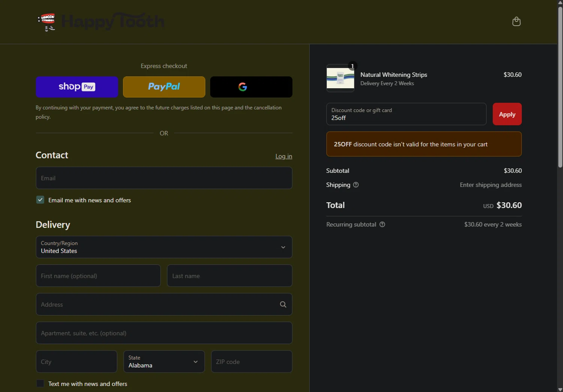Click the Delivery heading
Screen dimensions: 563x392
click(x=53, y=225)
